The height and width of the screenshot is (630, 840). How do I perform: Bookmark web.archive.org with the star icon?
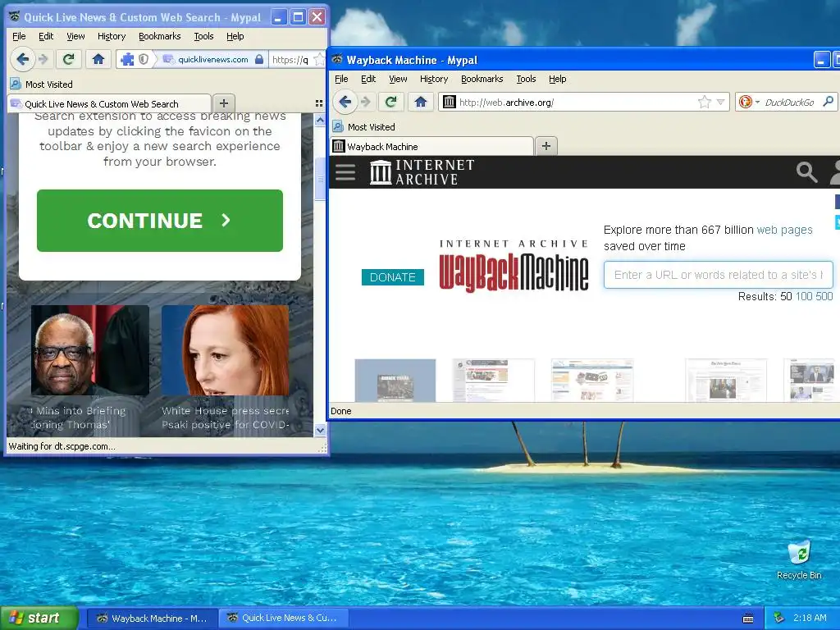705,102
